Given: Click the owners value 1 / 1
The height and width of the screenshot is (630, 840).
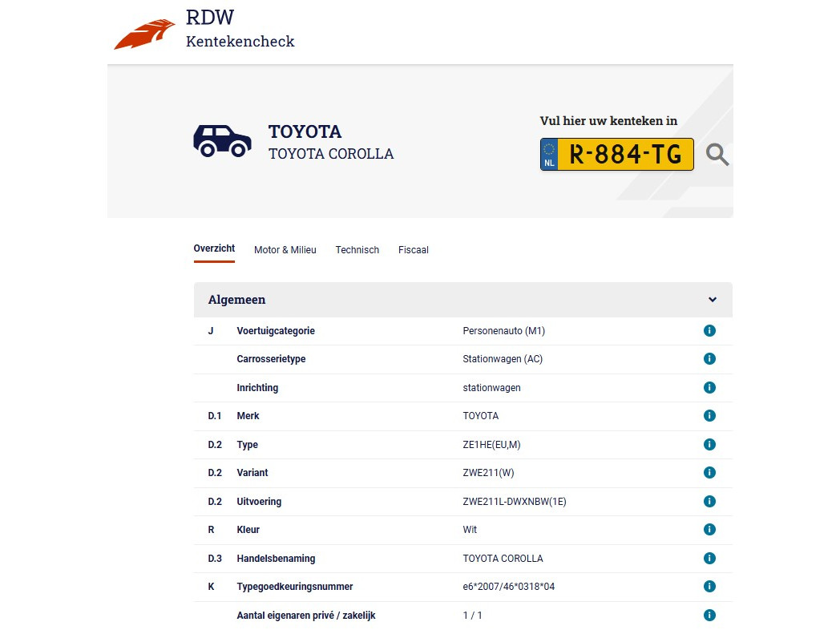Looking at the screenshot, I should tap(472, 615).
